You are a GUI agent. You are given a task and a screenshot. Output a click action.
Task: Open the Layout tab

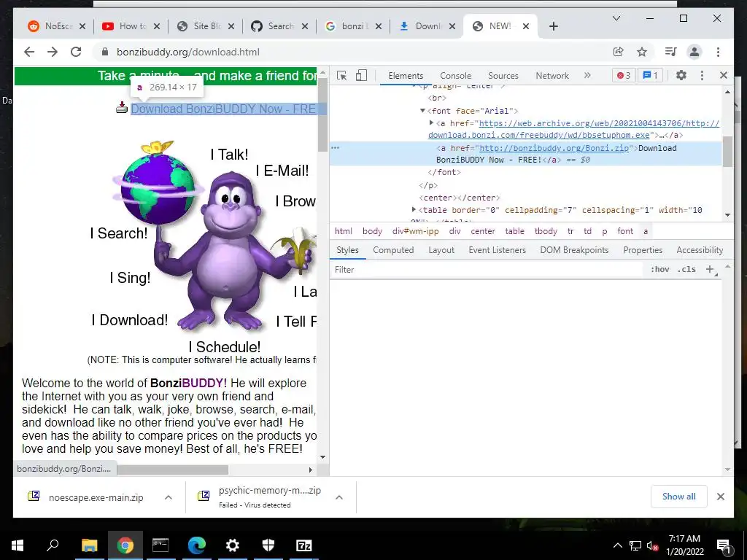(x=441, y=250)
